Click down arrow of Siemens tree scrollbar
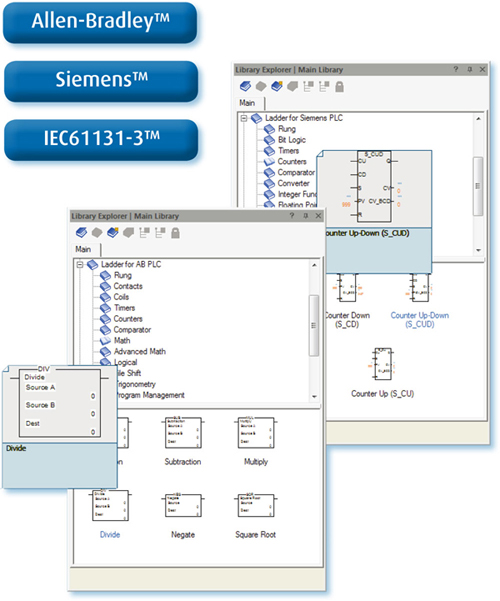This screenshot has width=500, height=601. 478,250
